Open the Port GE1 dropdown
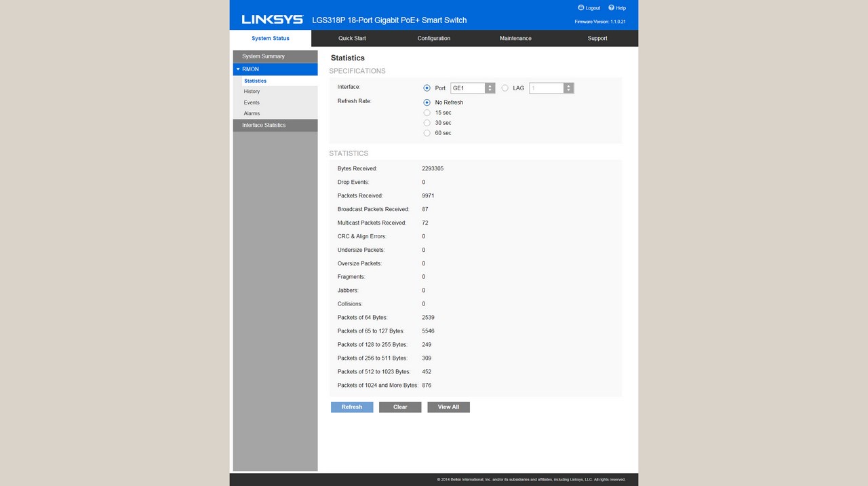 [x=473, y=88]
